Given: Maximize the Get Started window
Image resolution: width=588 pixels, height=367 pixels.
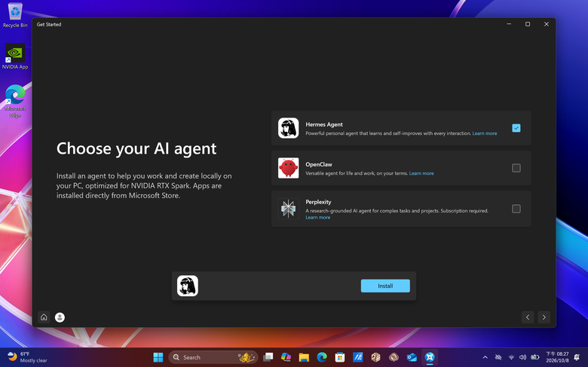Looking at the screenshot, I should tap(528, 24).
